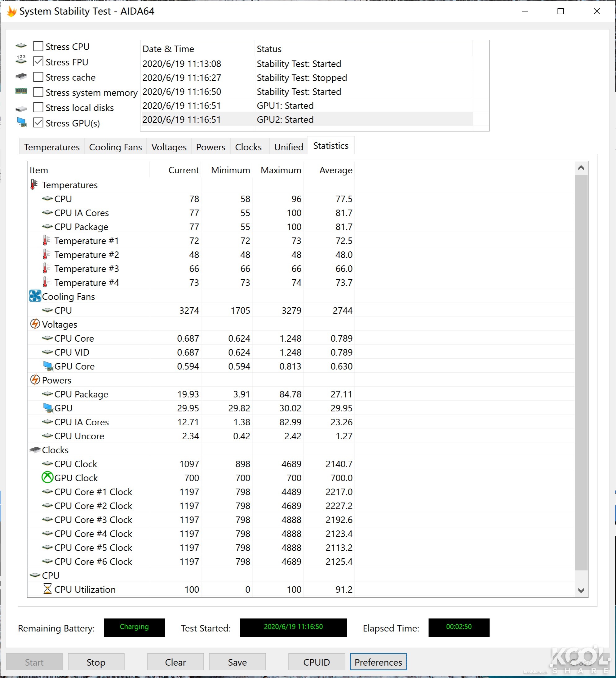
Task: Click the cooling fan icon in statistics list
Action: (35, 296)
